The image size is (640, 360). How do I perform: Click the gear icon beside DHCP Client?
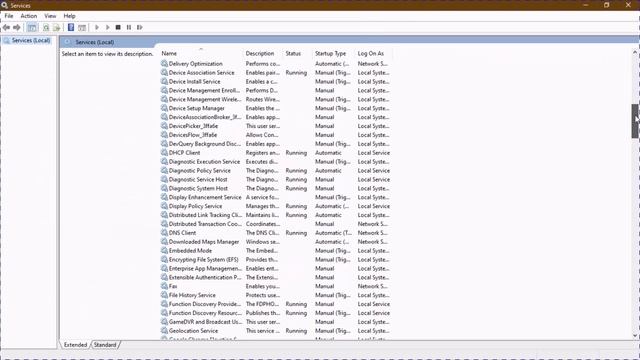point(164,153)
